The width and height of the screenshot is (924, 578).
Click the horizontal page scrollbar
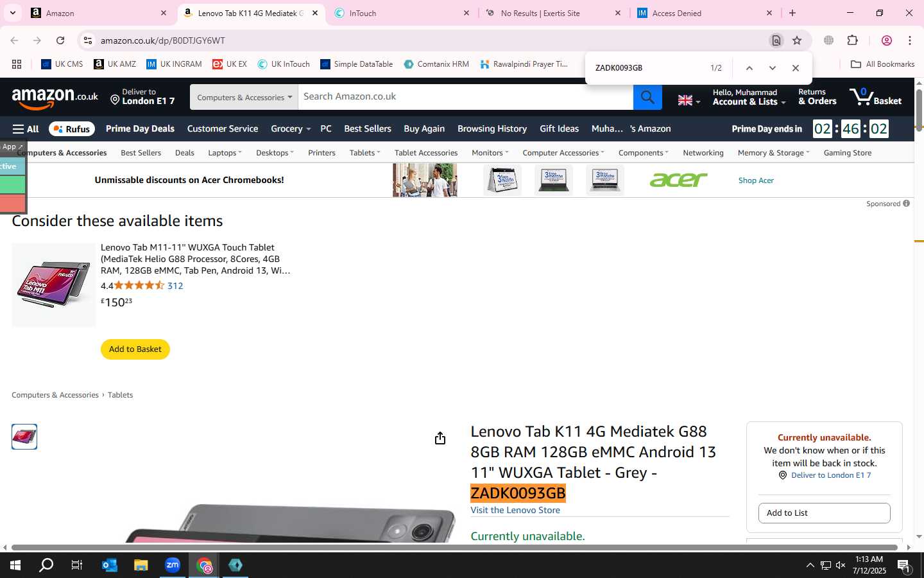point(454,548)
